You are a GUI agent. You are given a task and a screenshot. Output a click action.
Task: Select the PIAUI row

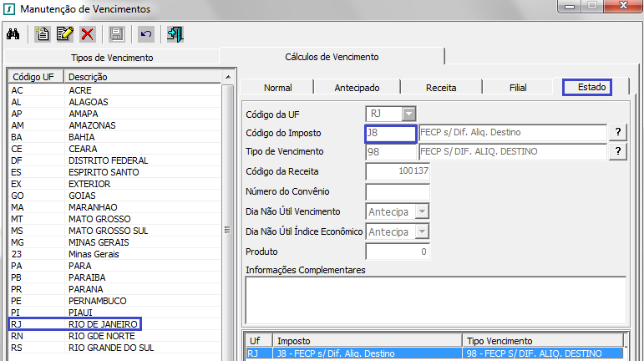[114, 313]
